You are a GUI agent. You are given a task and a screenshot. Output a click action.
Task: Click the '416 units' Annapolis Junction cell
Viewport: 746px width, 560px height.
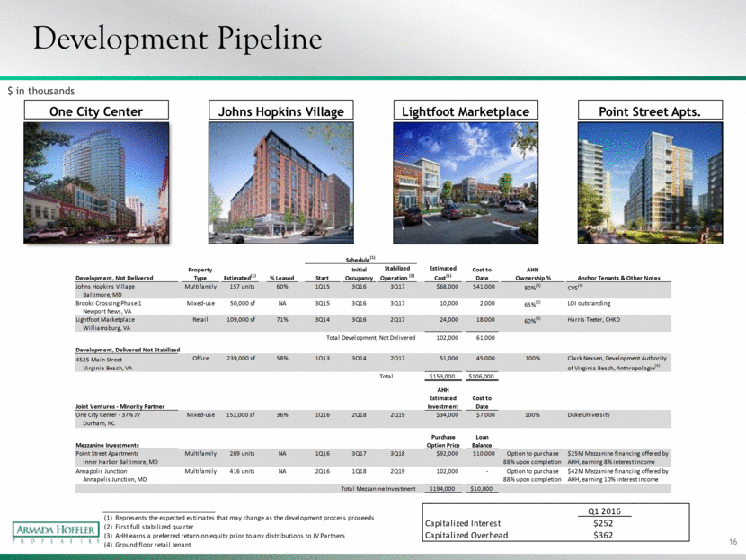pos(242,471)
